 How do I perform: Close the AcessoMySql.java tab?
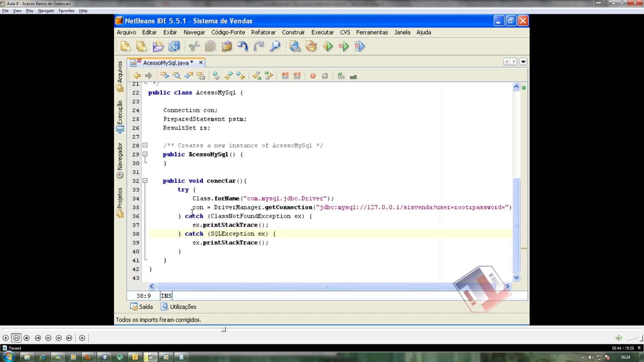click(x=201, y=63)
